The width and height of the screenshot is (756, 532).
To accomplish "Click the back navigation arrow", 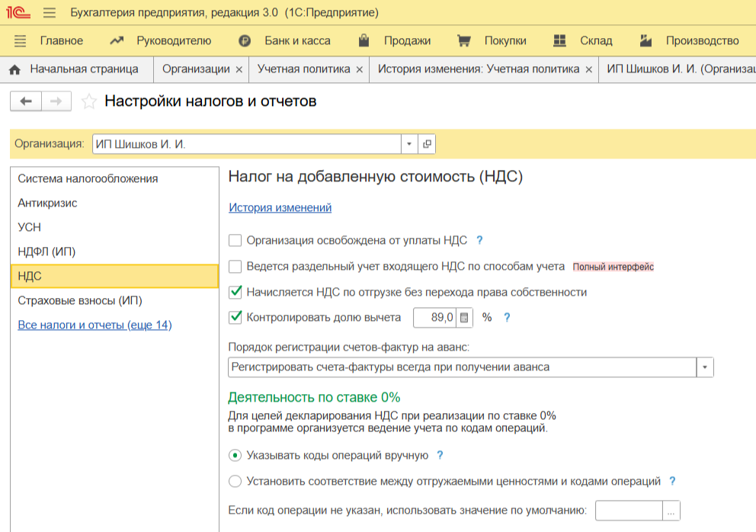I will 26,101.
